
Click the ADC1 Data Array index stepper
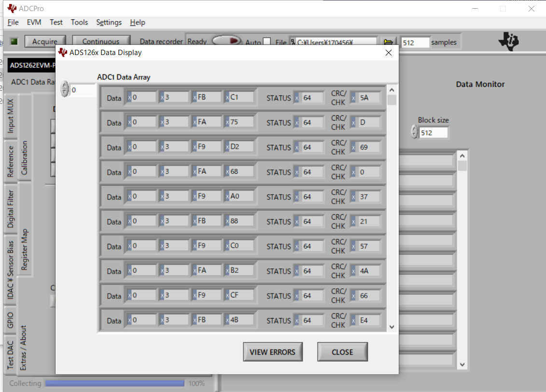click(65, 89)
